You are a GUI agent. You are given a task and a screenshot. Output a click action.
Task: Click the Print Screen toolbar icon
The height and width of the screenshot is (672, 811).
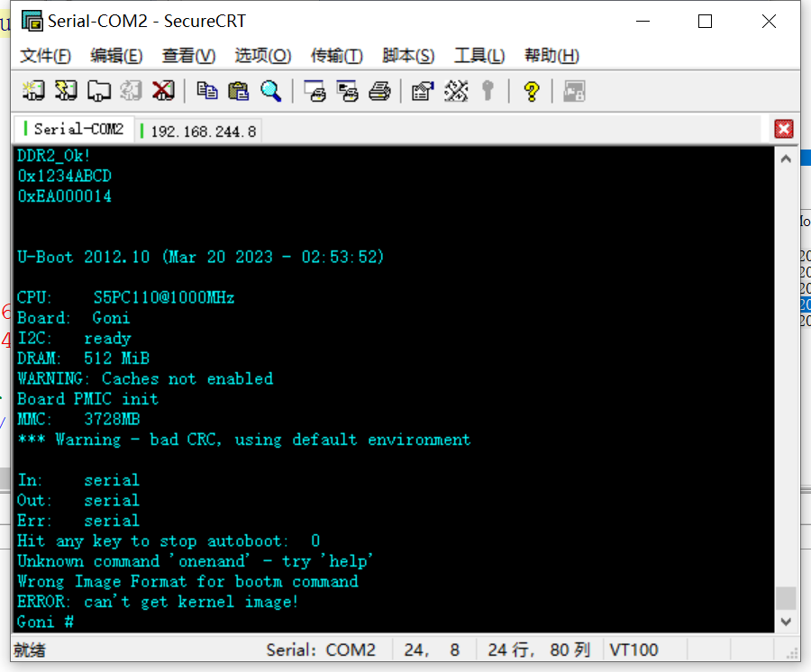coord(315,91)
